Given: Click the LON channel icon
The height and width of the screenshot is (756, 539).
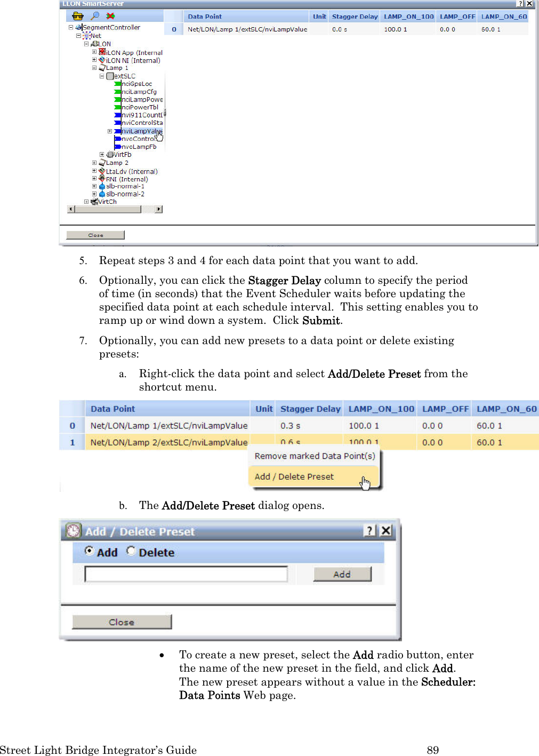Looking at the screenshot, I should click(94, 44).
